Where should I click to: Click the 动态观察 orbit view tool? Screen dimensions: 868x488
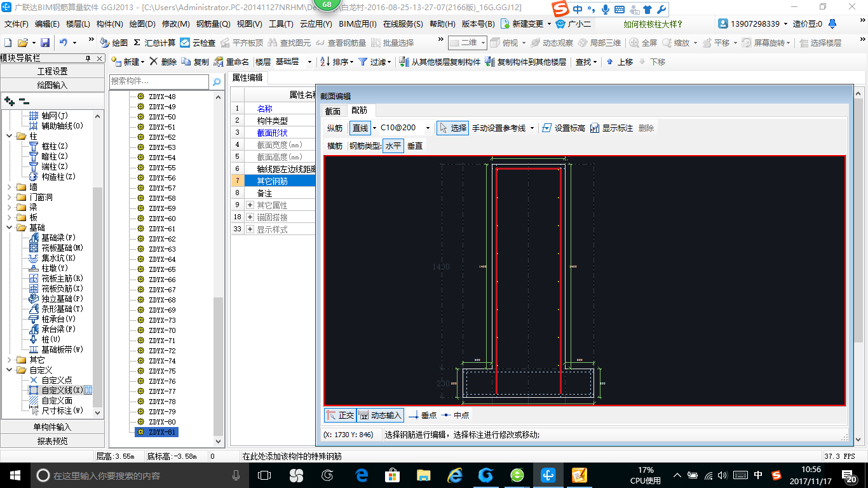coord(552,43)
